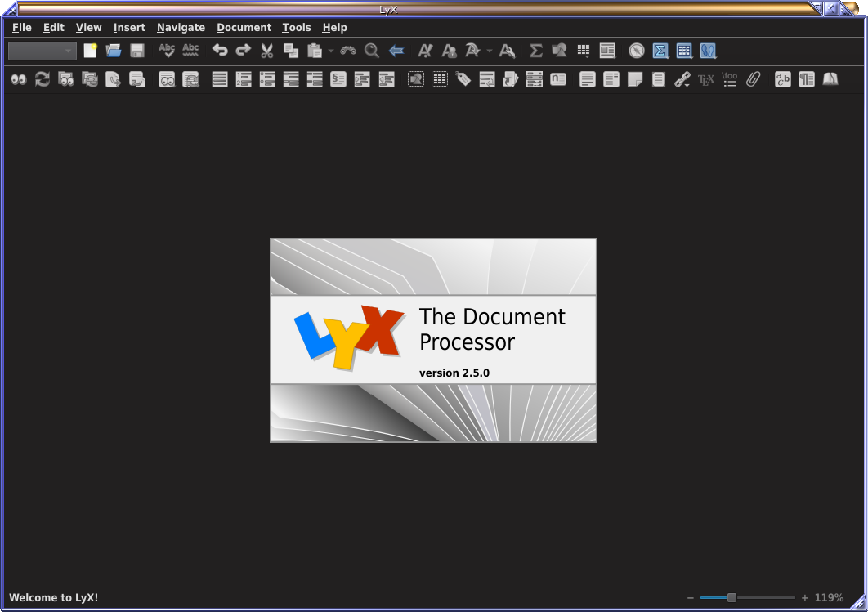The image size is (868, 612).
Task: Insert math with the Sigma icon
Action: tap(535, 51)
